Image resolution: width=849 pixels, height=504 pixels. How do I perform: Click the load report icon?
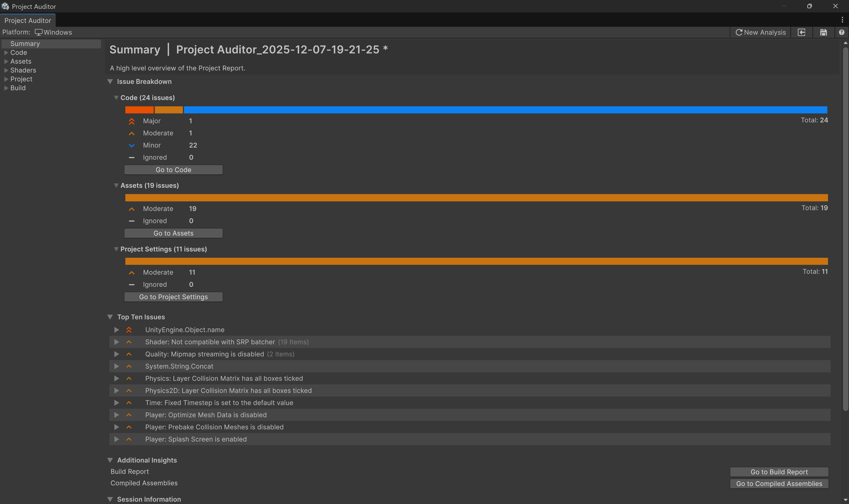(801, 32)
